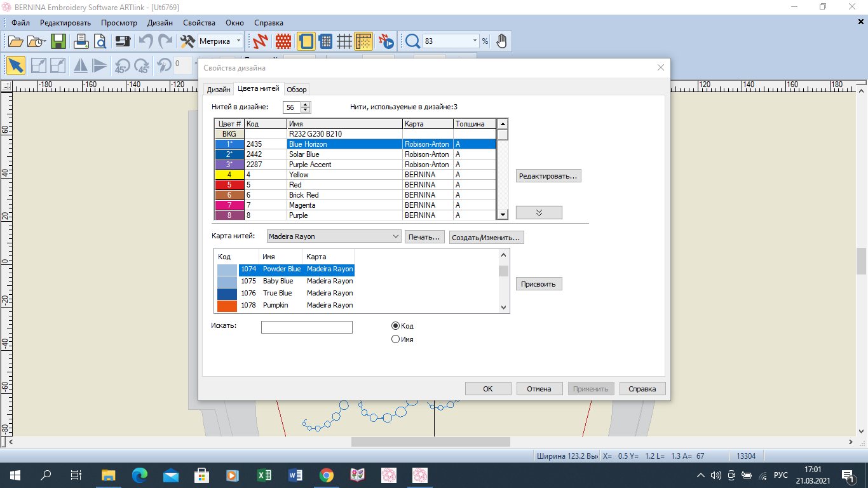Select the True Blue Madeira thread
This screenshot has width=868, height=488.
[285, 293]
